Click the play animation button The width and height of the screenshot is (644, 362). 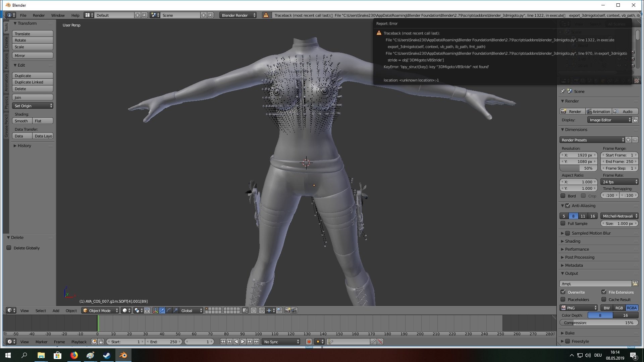[243, 342]
